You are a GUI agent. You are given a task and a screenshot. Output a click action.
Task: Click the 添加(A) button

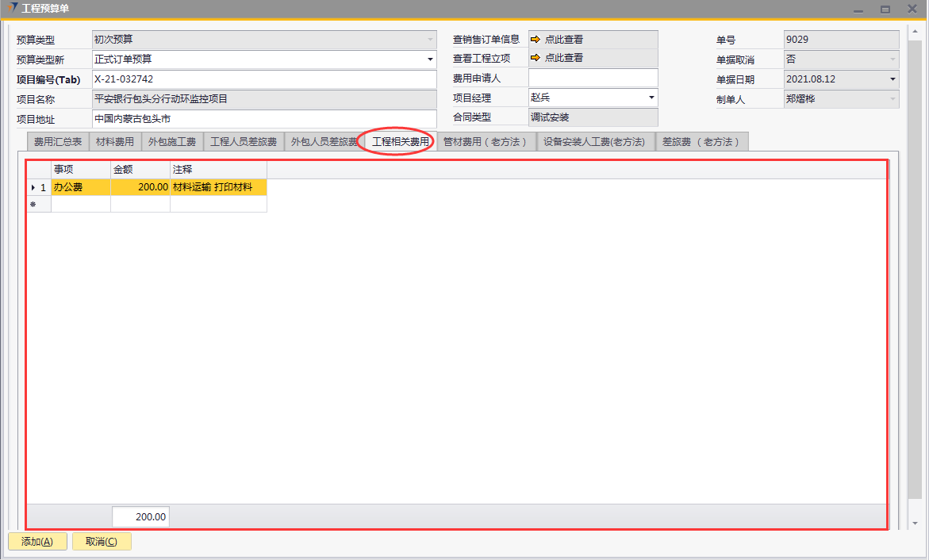[x=37, y=542]
